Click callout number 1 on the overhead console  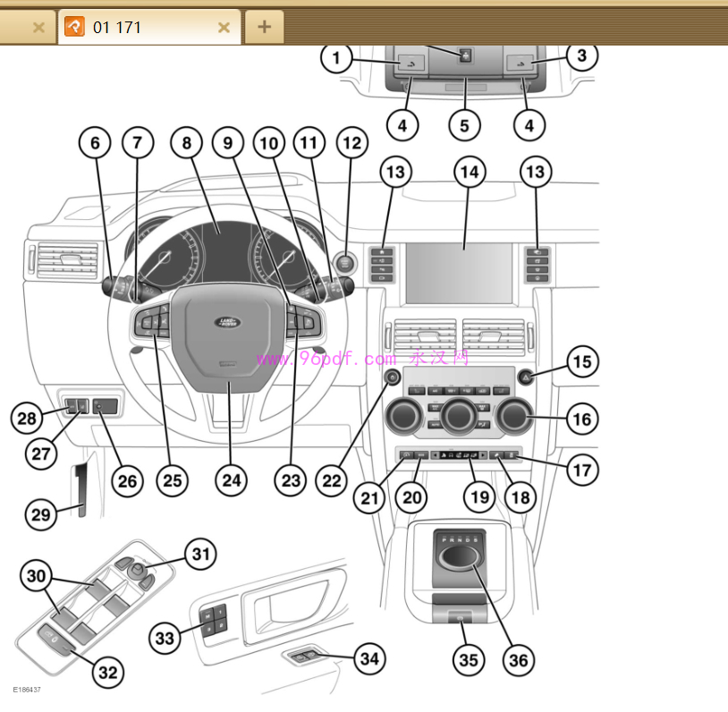[336, 60]
